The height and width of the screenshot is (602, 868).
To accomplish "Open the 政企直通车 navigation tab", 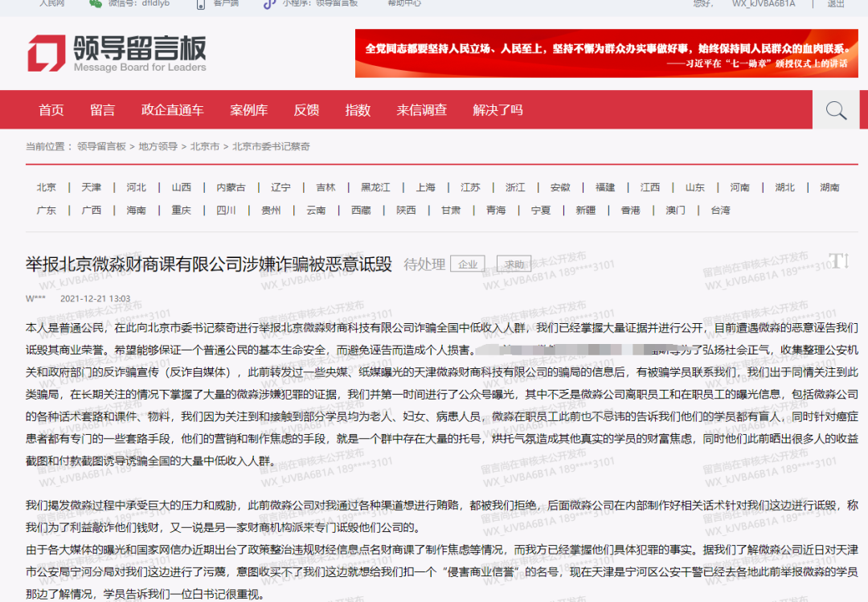I will point(173,110).
